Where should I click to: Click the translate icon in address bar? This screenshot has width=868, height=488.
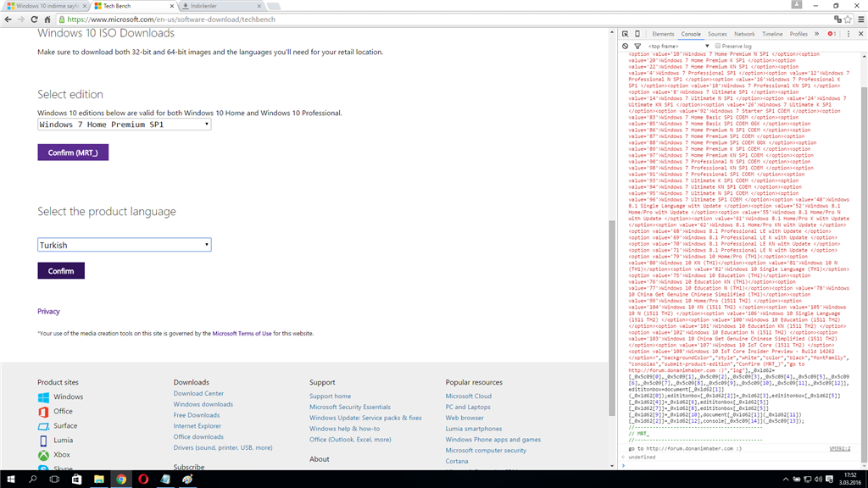point(837,19)
